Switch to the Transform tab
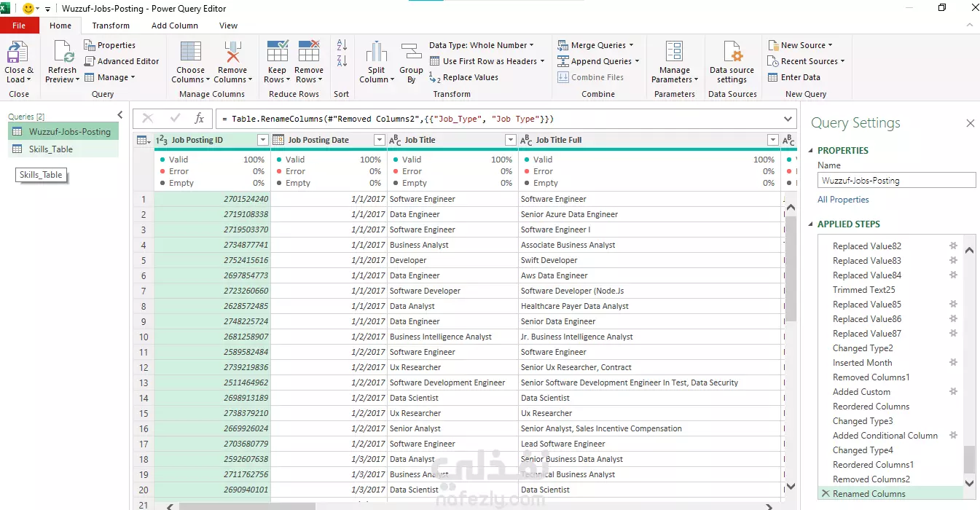 (111, 25)
